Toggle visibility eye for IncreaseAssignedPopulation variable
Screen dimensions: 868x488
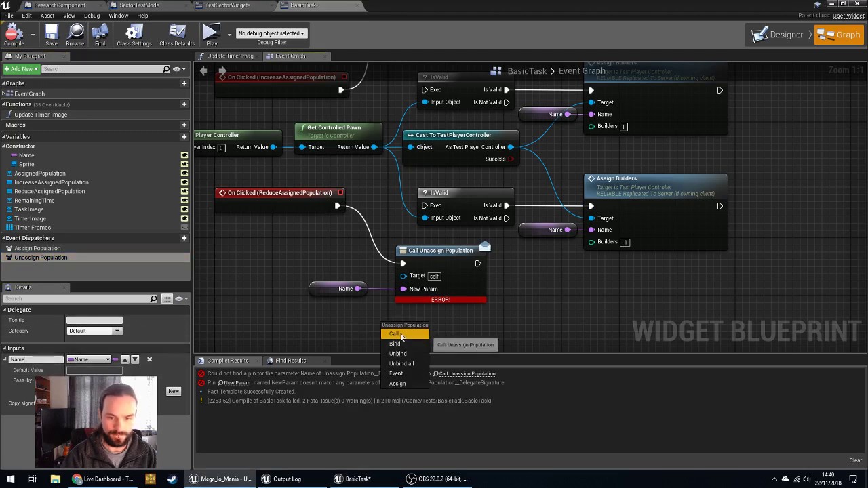click(x=184, y=182)
